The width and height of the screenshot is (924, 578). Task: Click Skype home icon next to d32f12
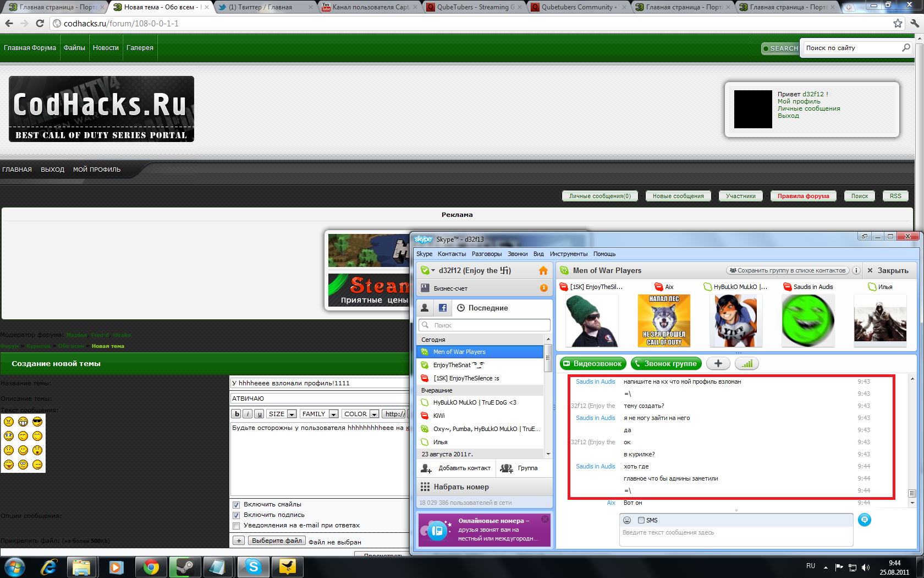click(543, 270)
